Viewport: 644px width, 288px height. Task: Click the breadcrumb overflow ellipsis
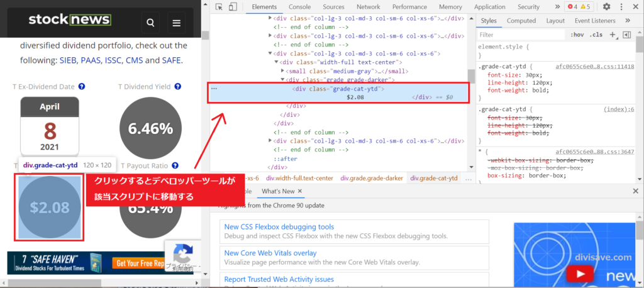click(x=468, y=179)
